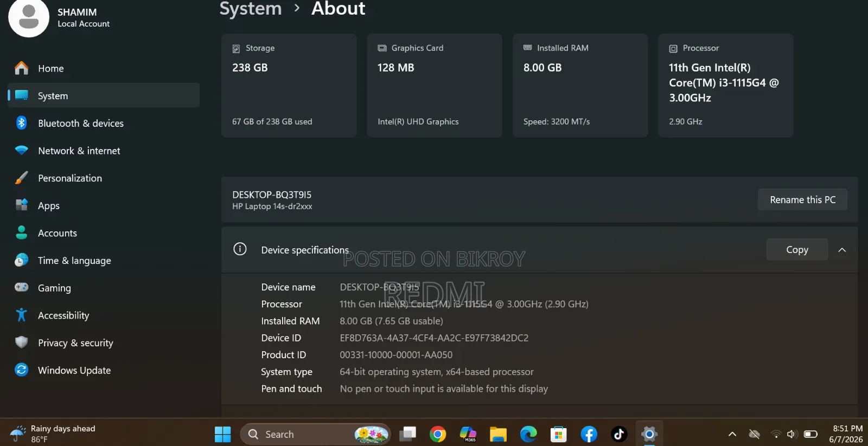Viewport: 868px width, 446px height.
Task: Open Wi-Fi network tray icon
Action: [x=776, y=434]
